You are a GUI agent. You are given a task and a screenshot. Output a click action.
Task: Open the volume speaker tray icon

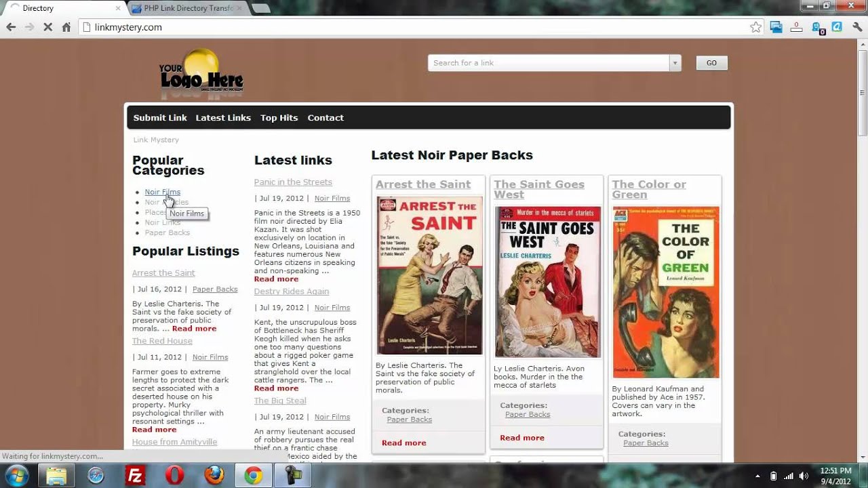pos(804,476)
